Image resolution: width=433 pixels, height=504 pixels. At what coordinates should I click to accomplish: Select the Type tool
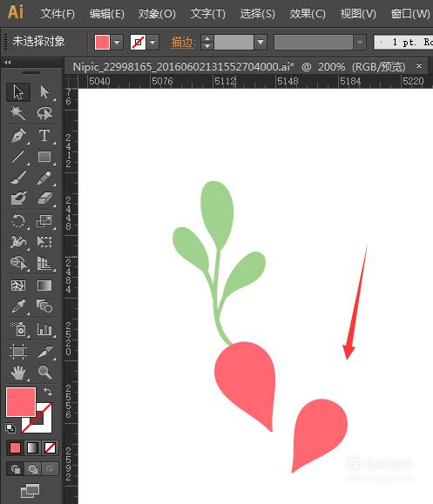pyautogui.click(x=44, y=136)
